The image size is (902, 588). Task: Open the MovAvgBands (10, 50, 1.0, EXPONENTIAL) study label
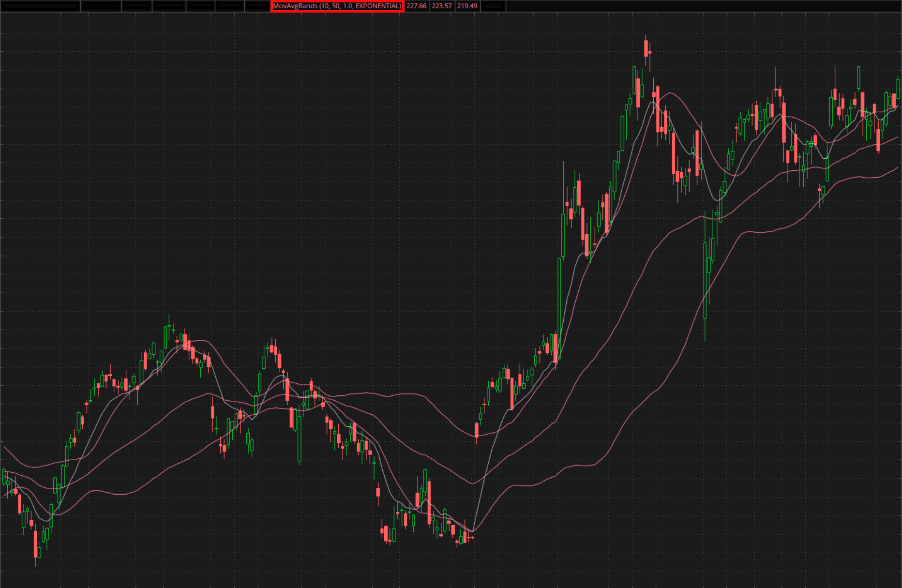(337, 6)
